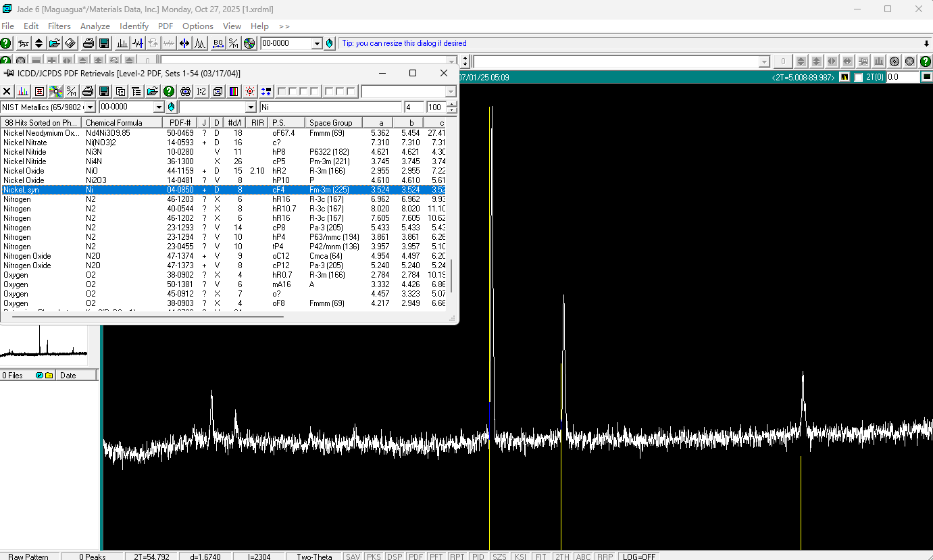Image resolution: width=933 pixels, height=560 pixels.
Task: Click the Ni search text field
Action: tap(330, 107)
